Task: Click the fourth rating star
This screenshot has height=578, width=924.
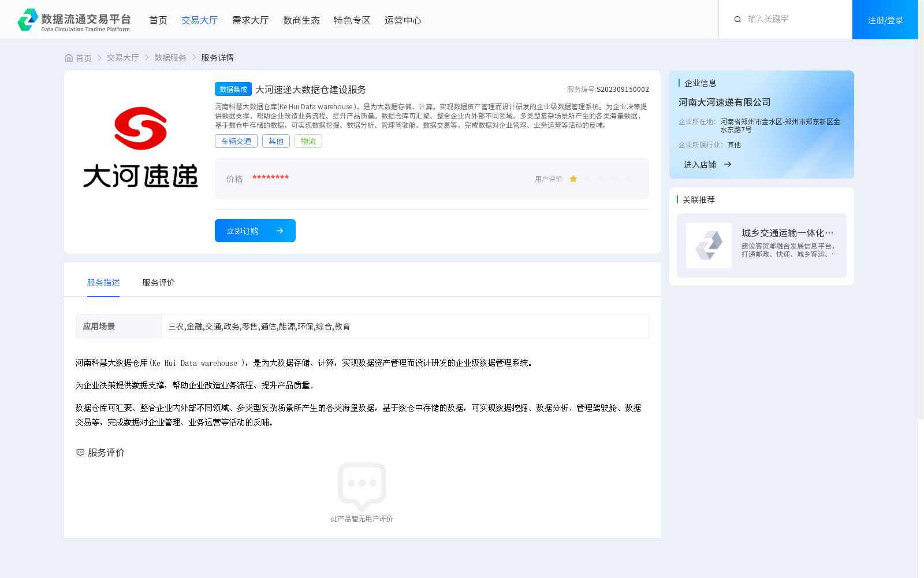Action: click(x=615, y=179)
